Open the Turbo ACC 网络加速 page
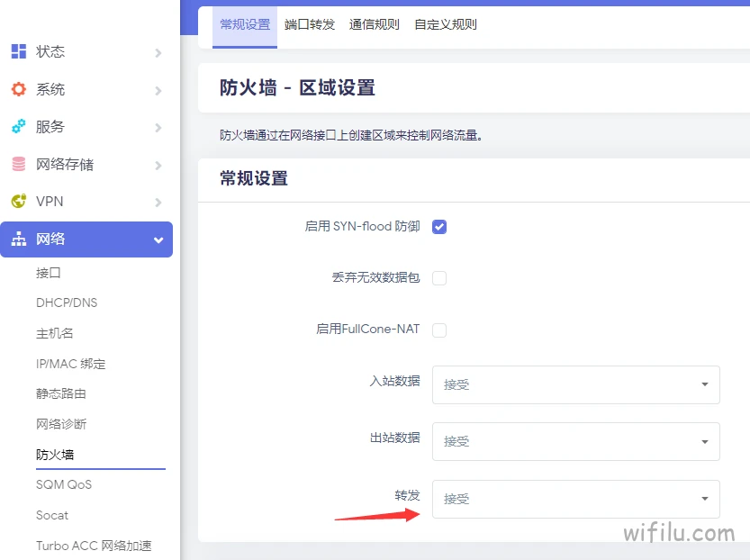This screenshot has height=560, width=750. 94,546
